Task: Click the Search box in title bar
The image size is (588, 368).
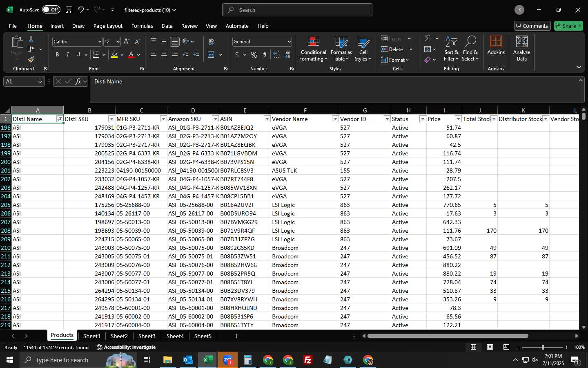Action: click(x=297, y=10)
